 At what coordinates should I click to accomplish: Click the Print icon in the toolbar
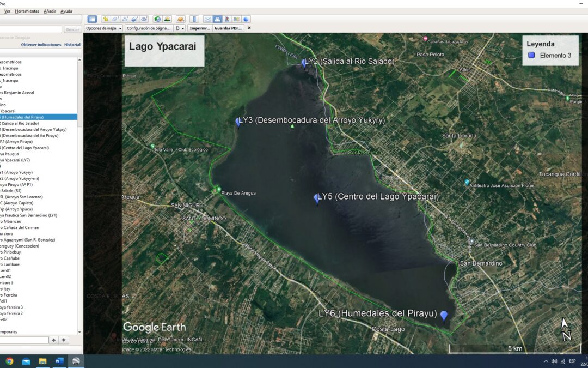[x=217, y=19]
